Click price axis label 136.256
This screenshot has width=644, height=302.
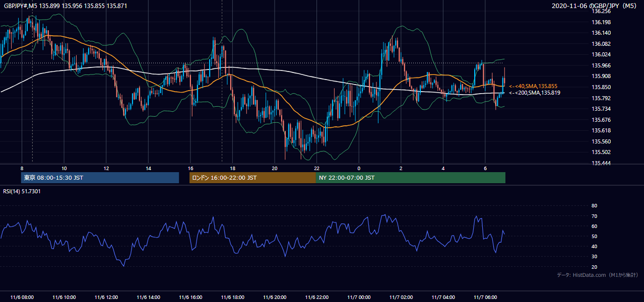click(601, 11)
